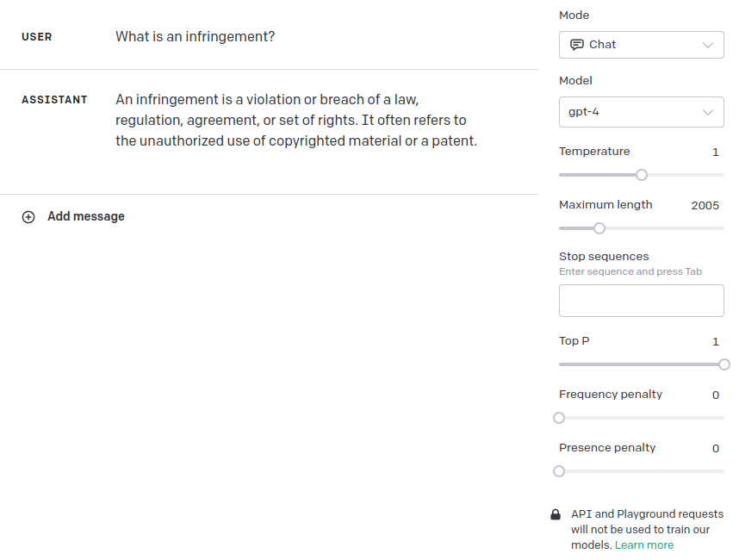
Task: Click the Presence penalty slider handle
Action: [559, 471]
